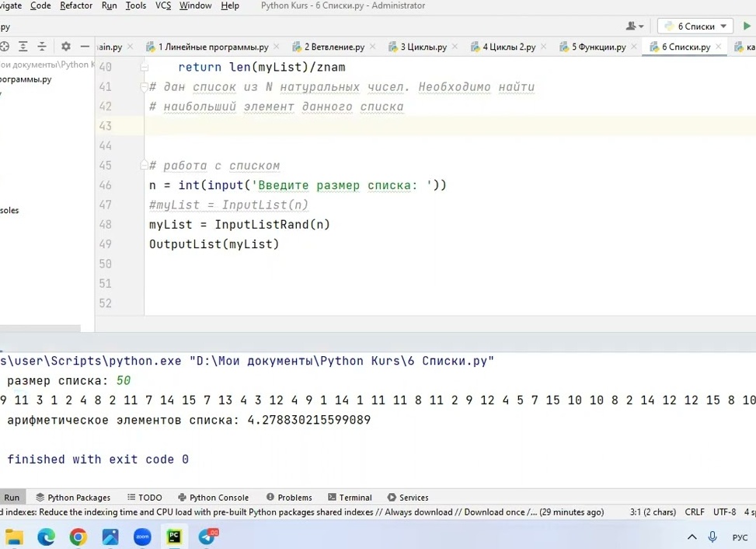
Task: Close the 6 Списки.py editor tab
Action: pos(719,47)
